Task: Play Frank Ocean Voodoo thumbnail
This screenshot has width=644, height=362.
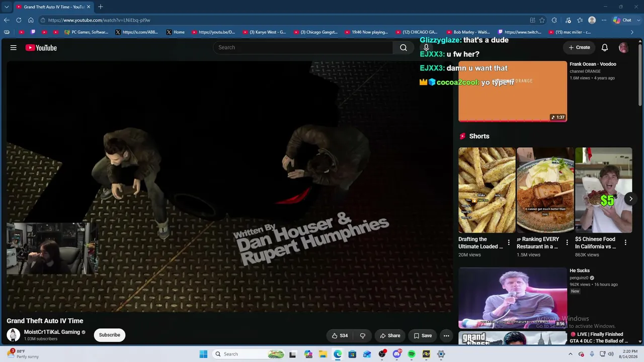Action: click(x=513, y=92)
